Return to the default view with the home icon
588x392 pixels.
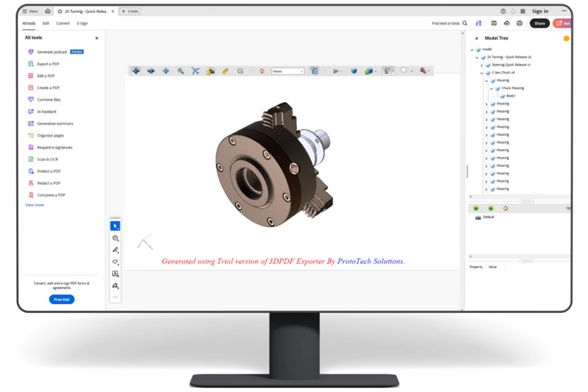pos(261,71)
